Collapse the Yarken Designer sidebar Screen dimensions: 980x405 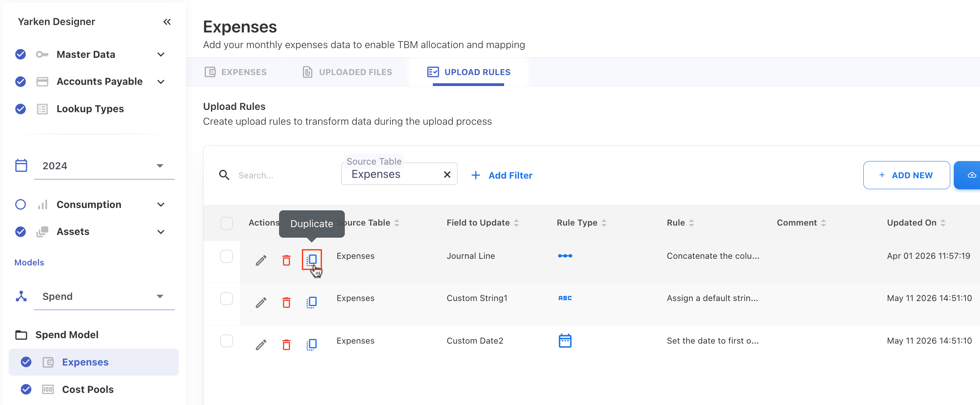167,22
